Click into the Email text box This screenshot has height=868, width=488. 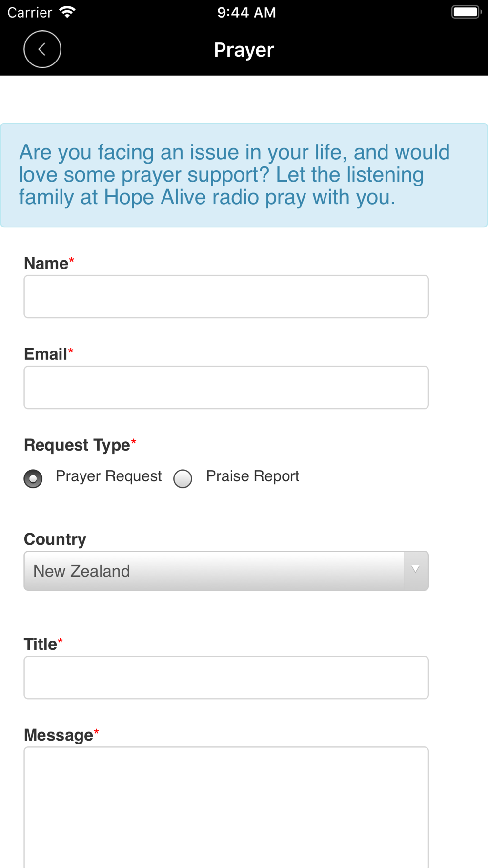(x=226, y=388)
